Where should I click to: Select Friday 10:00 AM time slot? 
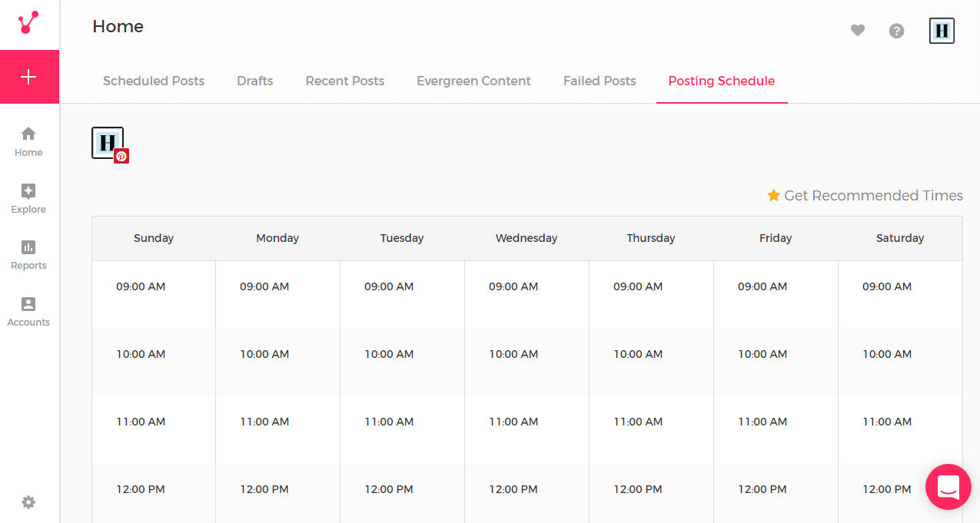(x=762, y=354)
